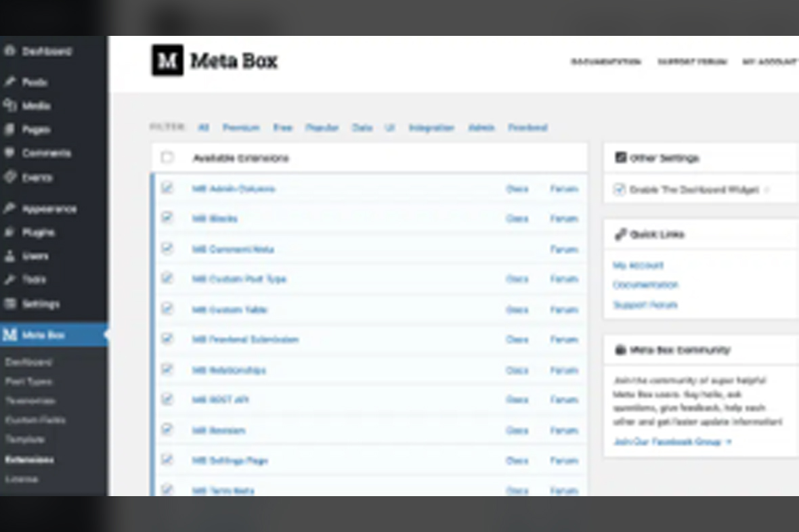Open the MB Admin Columns Docs link
Image resolution: width=799 pixels, height=532 pixels.
(x=517, y=189)
